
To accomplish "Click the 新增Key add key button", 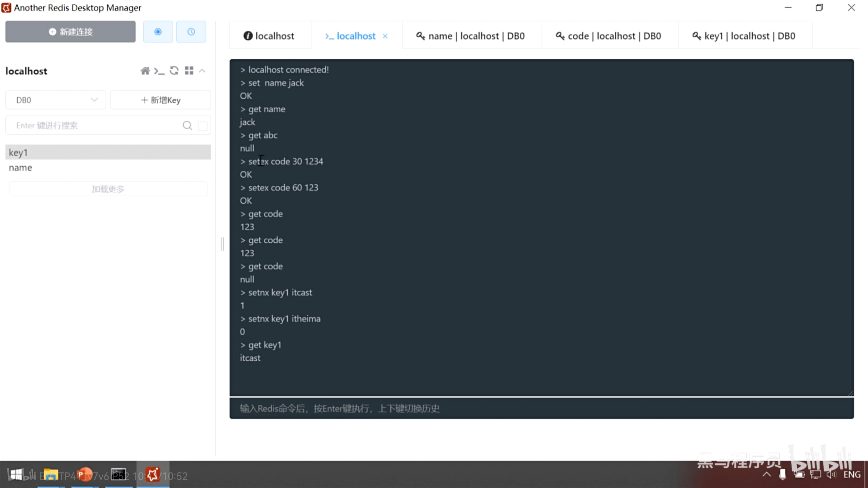I will point(161,100).
